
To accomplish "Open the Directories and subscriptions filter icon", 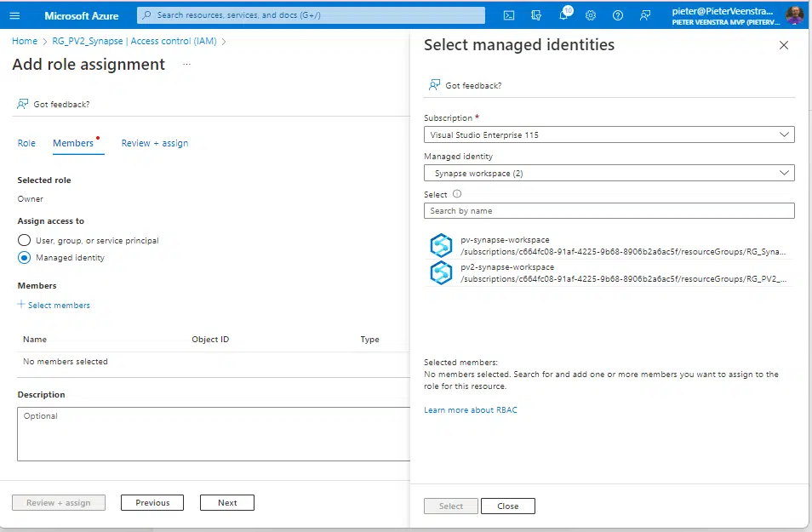I will [x=536, y=15].
